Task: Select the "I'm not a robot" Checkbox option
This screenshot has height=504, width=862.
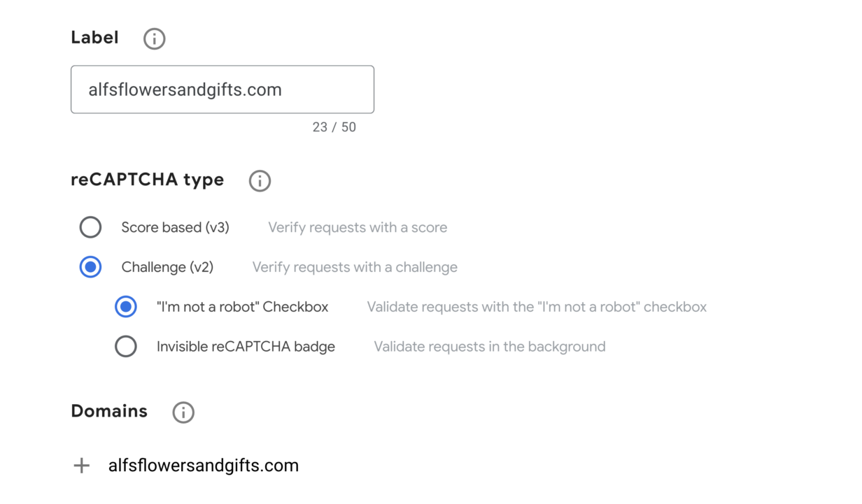Action: pos(126,306)
